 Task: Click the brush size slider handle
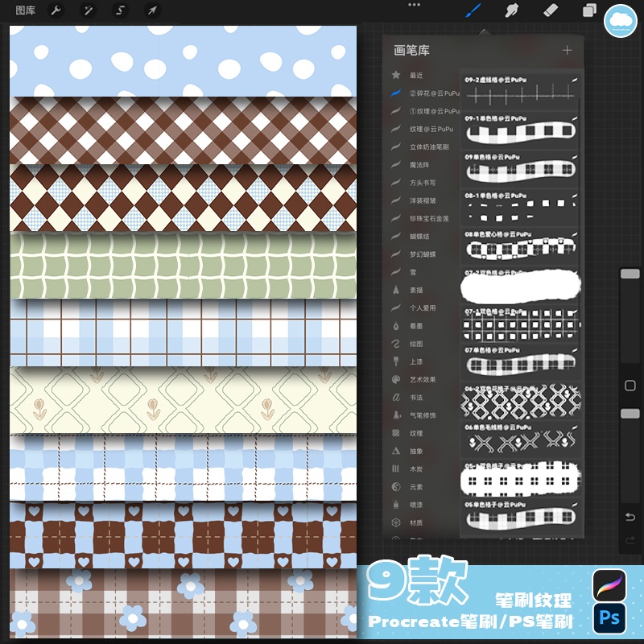[630, 274]
